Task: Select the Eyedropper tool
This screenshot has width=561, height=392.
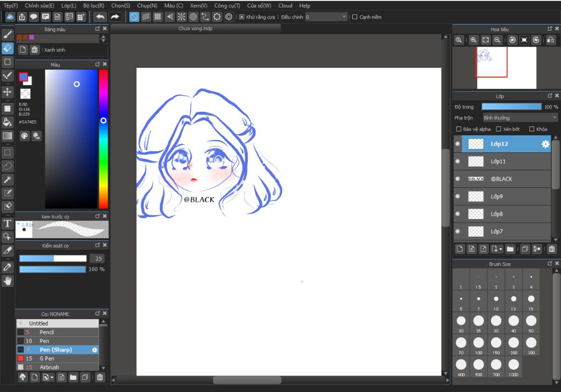Action: (x=8, y=267)
